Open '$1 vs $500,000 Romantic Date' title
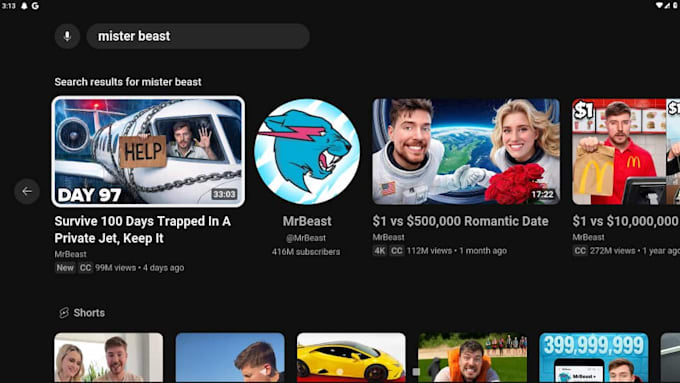 (x=461, y=221)
